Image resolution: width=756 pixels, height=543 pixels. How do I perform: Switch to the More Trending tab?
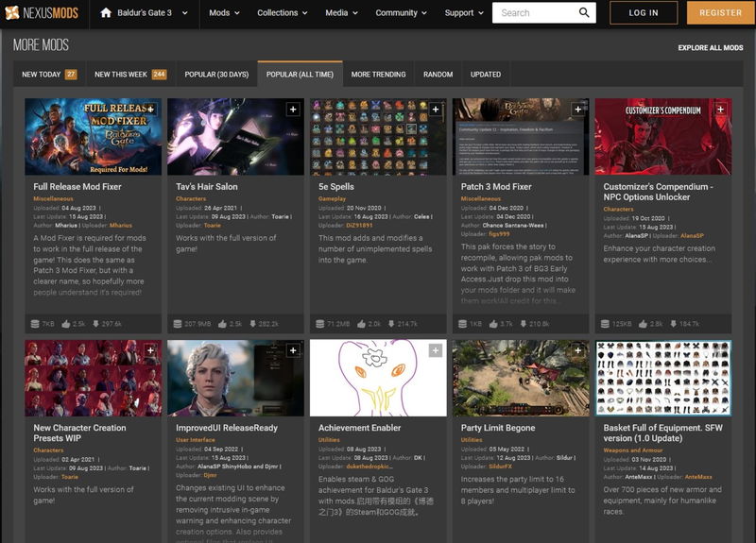tap(378, 75)
